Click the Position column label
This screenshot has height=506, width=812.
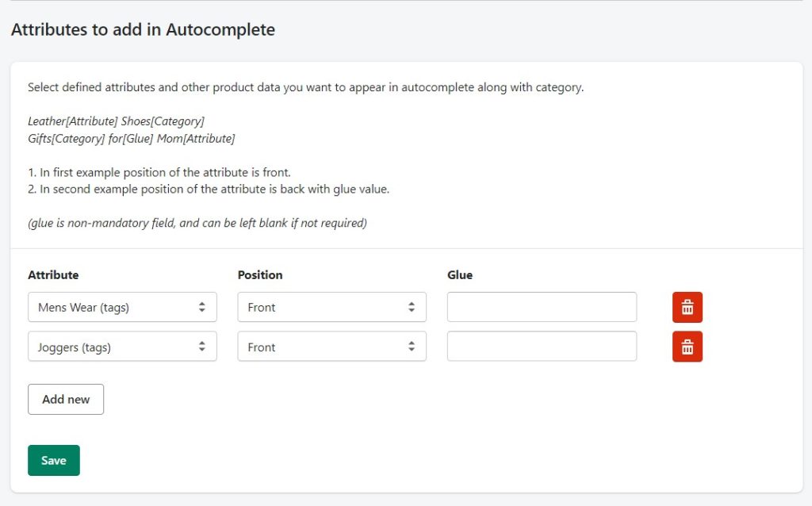260,275
